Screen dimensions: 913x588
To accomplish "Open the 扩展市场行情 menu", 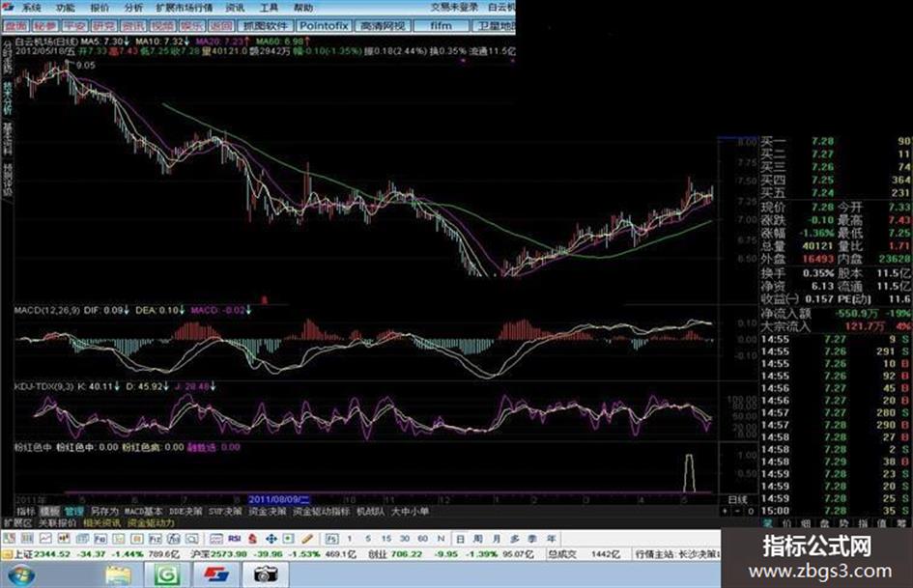I will [184, 8].
